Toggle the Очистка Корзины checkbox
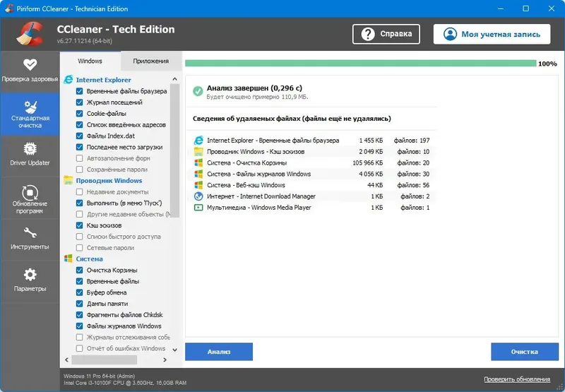Viewport: 565px width, 392px height. [80, 270]
